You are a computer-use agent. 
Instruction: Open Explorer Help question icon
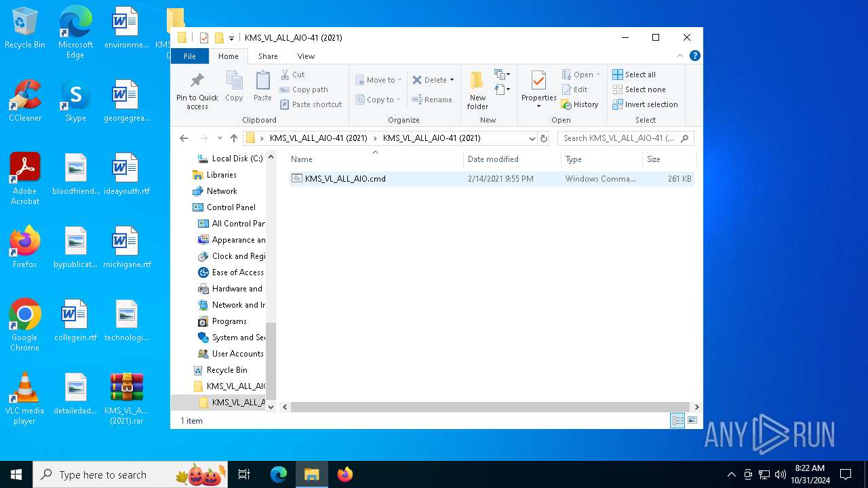click(x=694, y=56)
